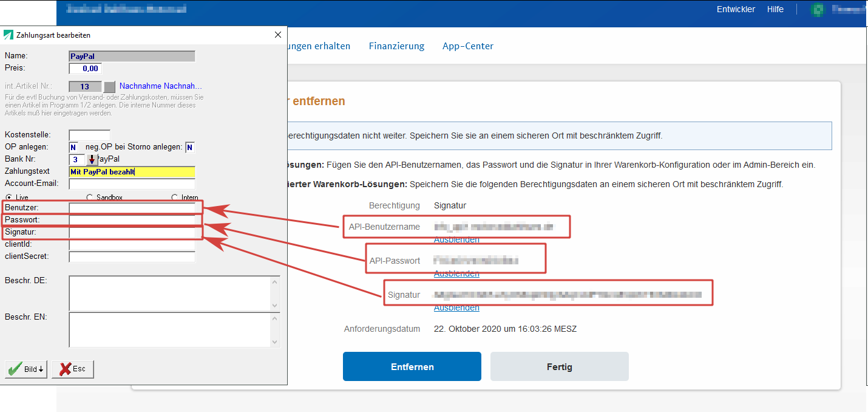Click the clientId input field

pyautogui.click(x=132, y=244)
